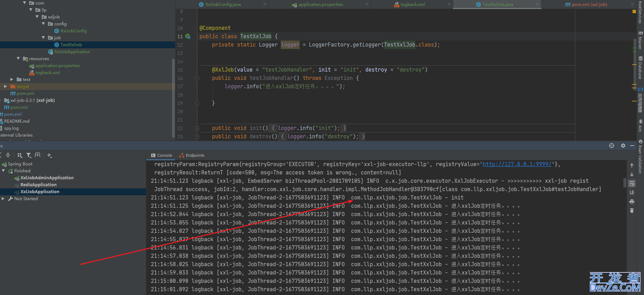Open logback.xml from project tree
Image resolution: width=644 pixels, height=295 pixels.
coord(47,72)
